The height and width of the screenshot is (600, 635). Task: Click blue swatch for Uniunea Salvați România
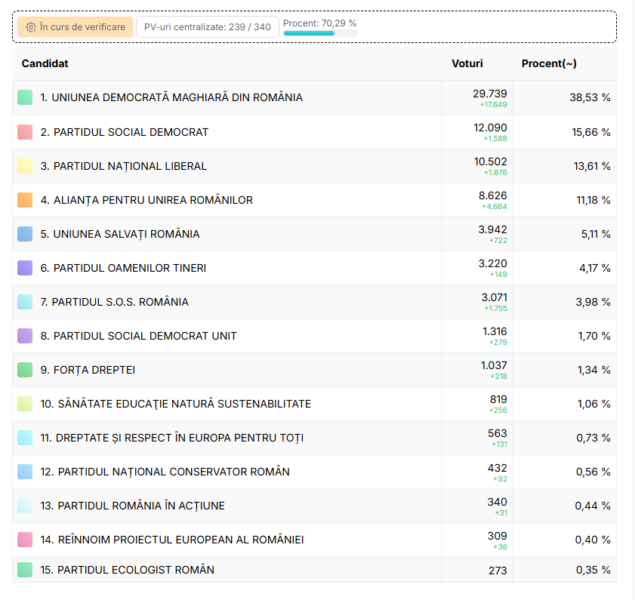tap(25, 234)
